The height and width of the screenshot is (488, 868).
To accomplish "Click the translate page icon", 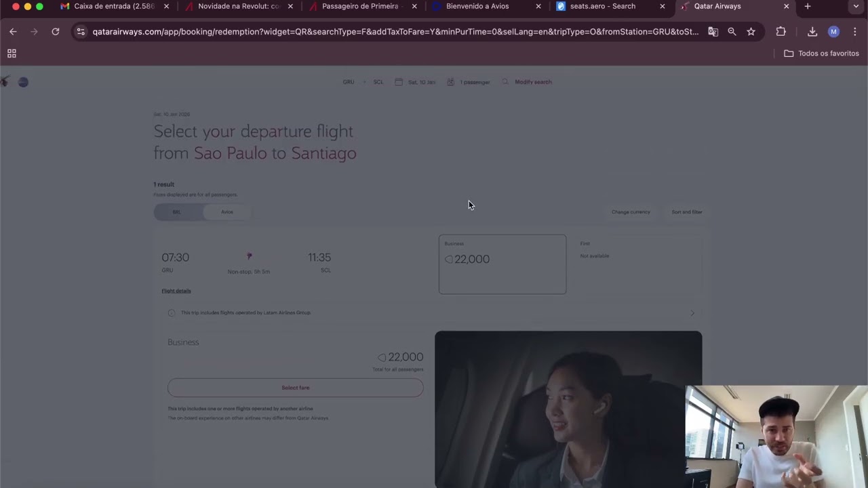I will pyautogui.click(x=713, y=32).
